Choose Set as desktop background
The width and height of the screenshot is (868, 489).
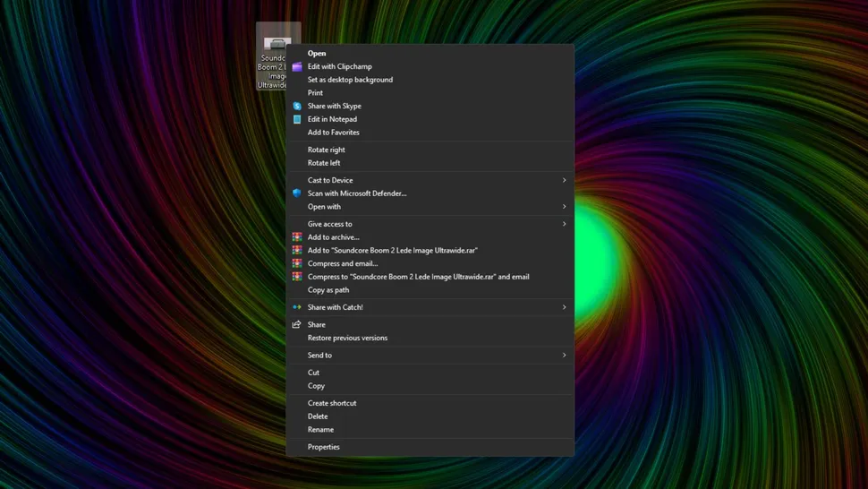pos(350,80)
